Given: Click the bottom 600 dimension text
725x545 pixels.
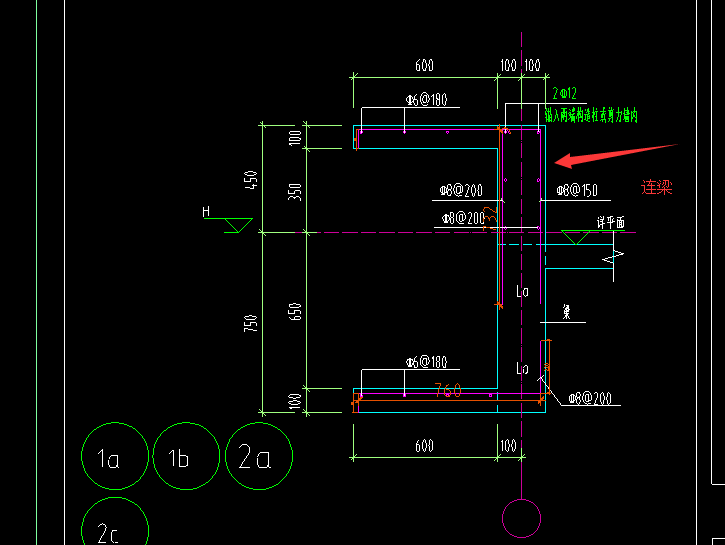Looking at the screenshot, I should (x=424, y=446).
